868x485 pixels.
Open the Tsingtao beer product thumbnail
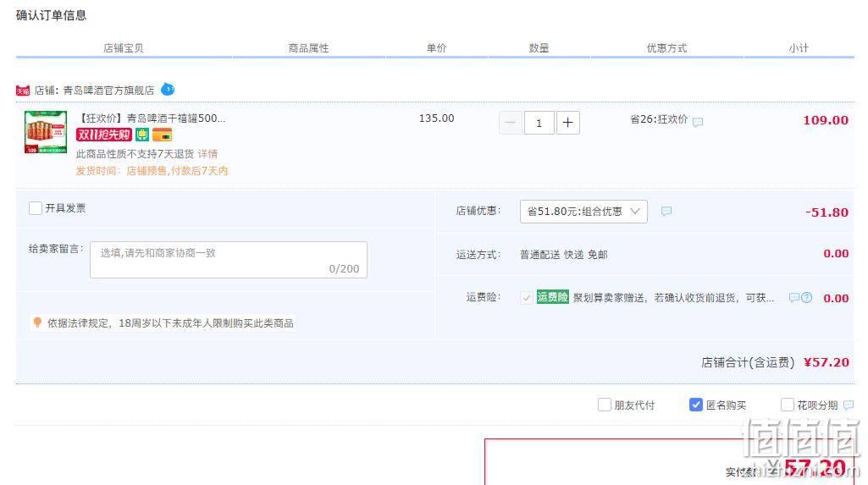click(46, 132)
